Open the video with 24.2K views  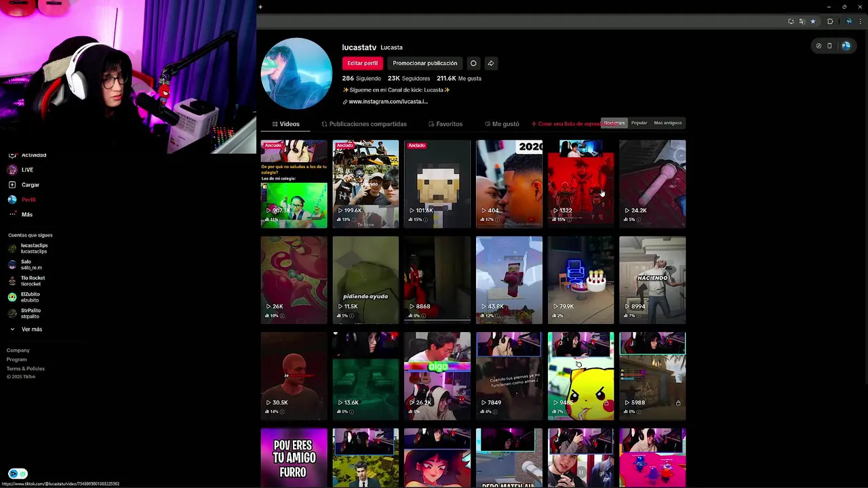[652, 184]
